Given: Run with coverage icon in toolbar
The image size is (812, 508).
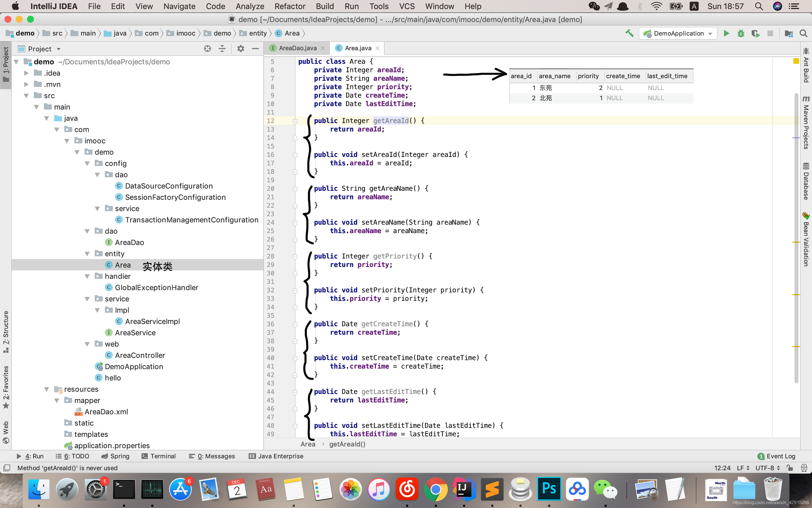Looking at the screenshot, I should coord(756,33).
